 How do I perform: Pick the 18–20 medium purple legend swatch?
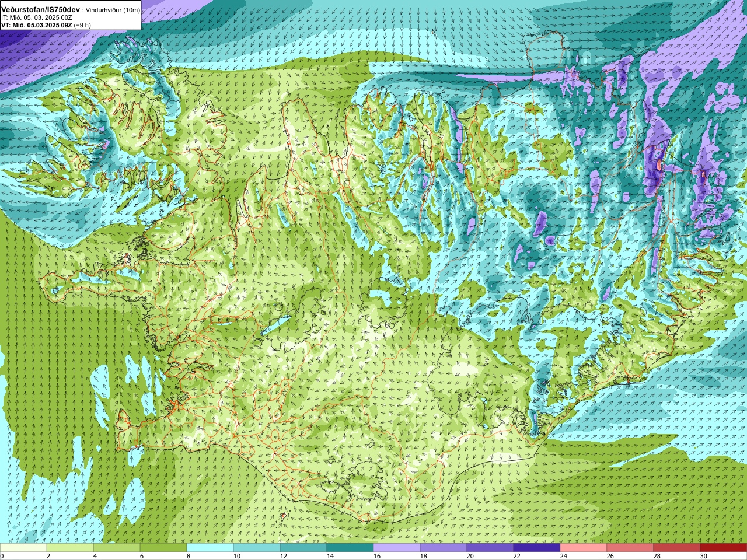click(444, 548)
